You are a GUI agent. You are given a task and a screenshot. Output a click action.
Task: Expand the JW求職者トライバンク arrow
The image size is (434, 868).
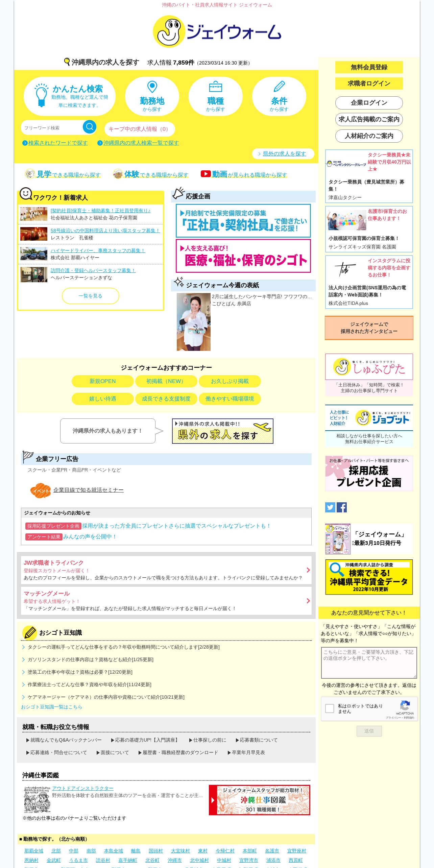coord(308,570)
